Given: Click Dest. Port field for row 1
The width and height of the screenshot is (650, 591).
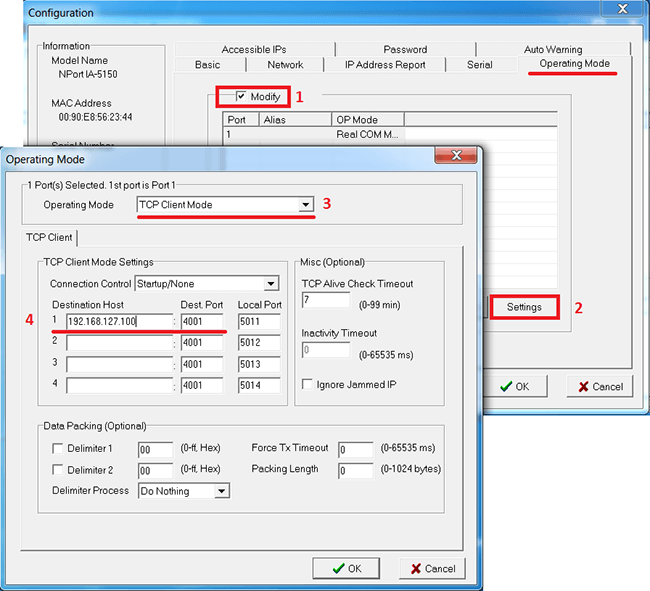Looking at the screenshot, I should 202,321.
